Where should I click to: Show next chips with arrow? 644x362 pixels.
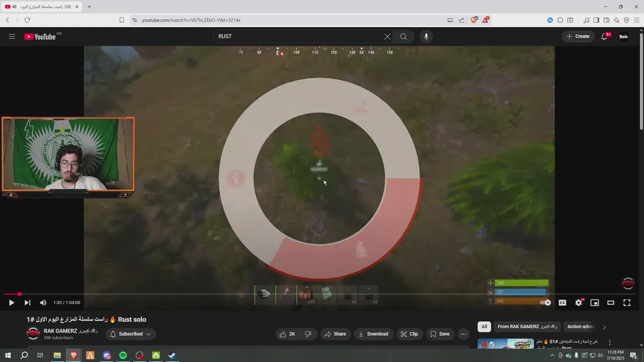604,327
